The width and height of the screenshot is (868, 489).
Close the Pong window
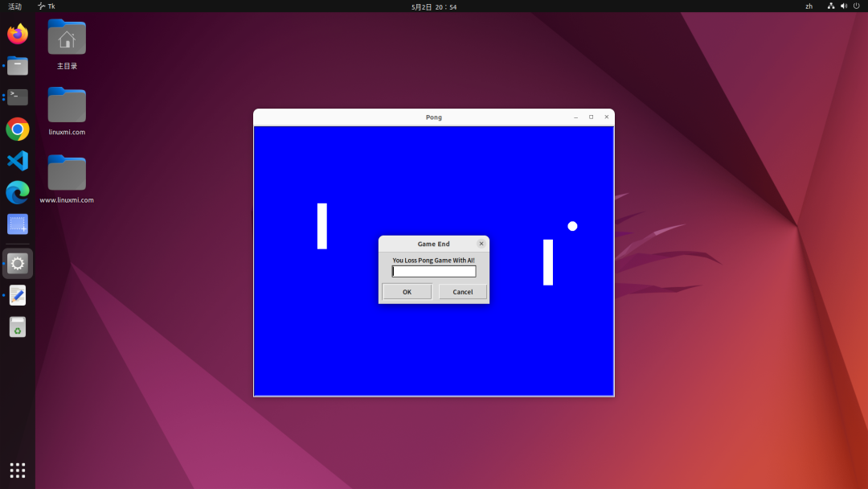coord(607,117)
